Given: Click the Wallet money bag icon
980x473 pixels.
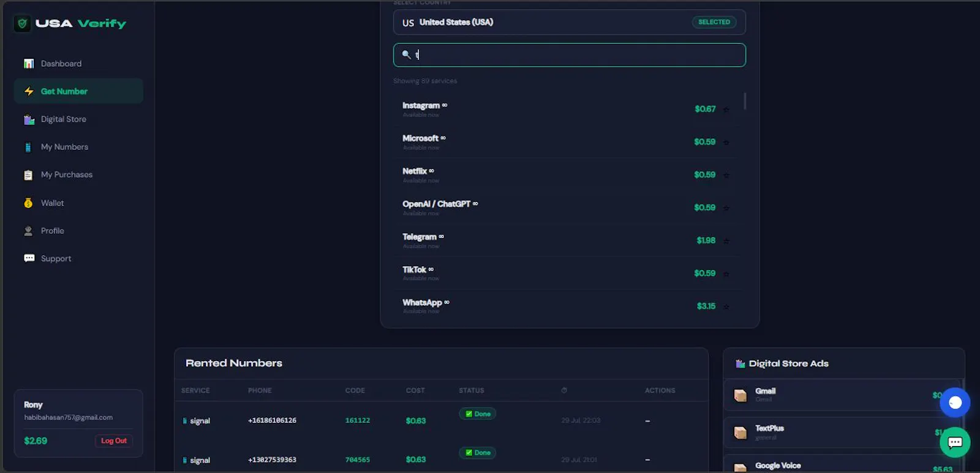Looking at the screenshot, I should (x=28, y=203).
